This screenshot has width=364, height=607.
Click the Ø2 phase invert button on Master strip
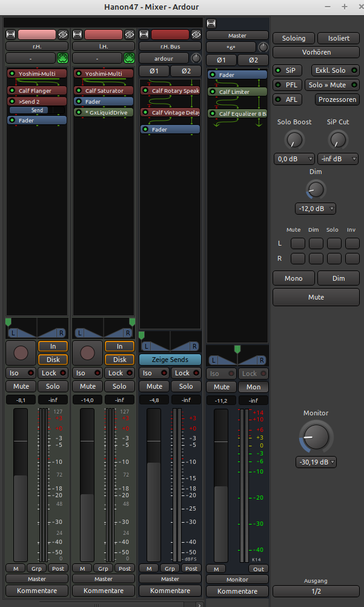(x=253, y=60)
